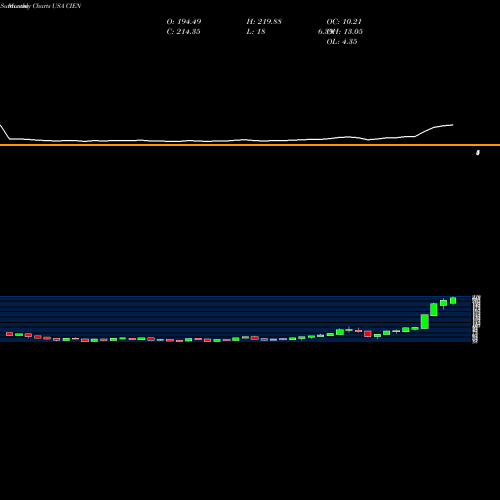
Task: Select the low value 'L: 18'
Action: pos(256,32)
